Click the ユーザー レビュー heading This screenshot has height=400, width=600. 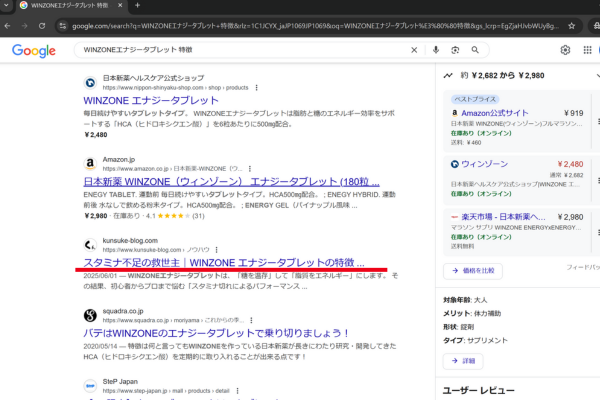pyautogui.click(x=479, y=390)
